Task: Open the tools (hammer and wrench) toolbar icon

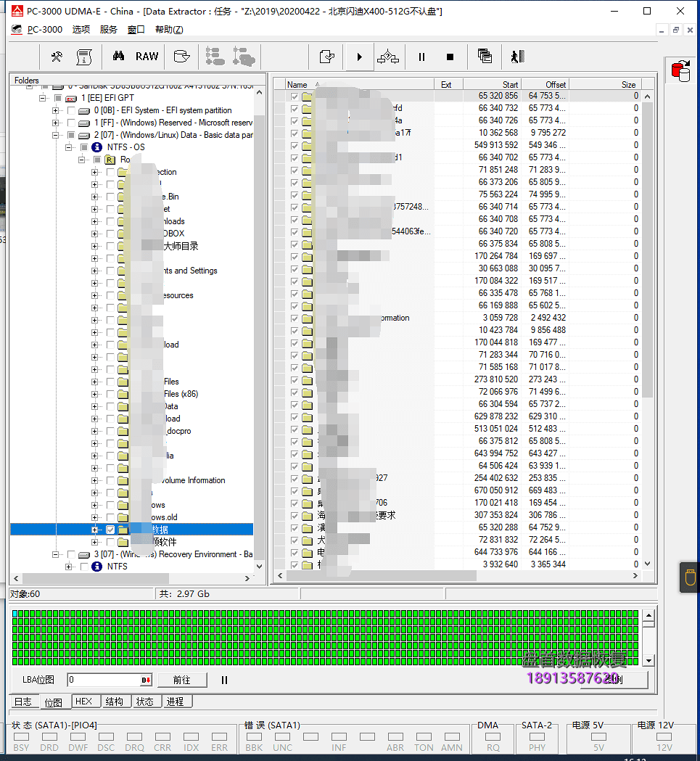Action: point(57,57)
